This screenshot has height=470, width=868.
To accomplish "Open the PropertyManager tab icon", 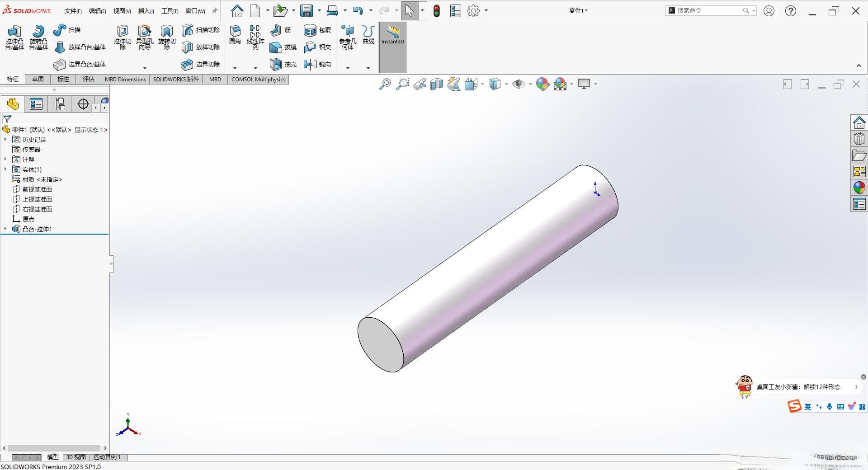I will (x=36, y=104).
